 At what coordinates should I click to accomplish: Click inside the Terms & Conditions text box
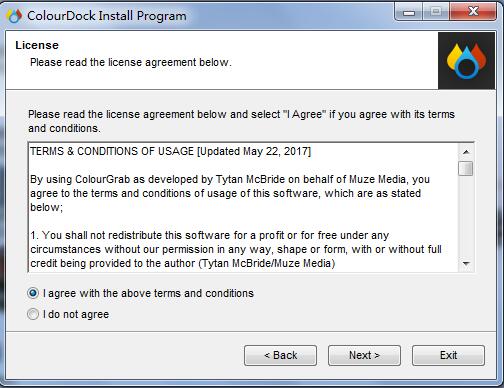tap(244, 207)
